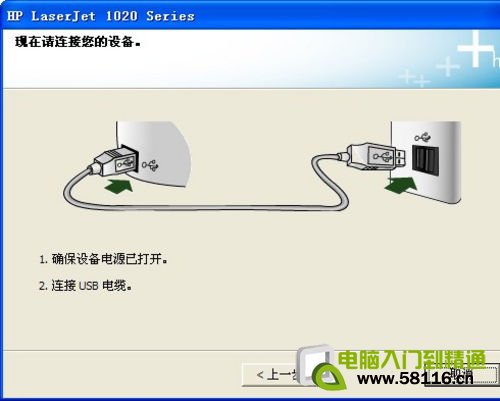This screenshot has height=401, width=500.
Task: Click the USB symbol beside the printer port
Action: [x=151, y=165]
